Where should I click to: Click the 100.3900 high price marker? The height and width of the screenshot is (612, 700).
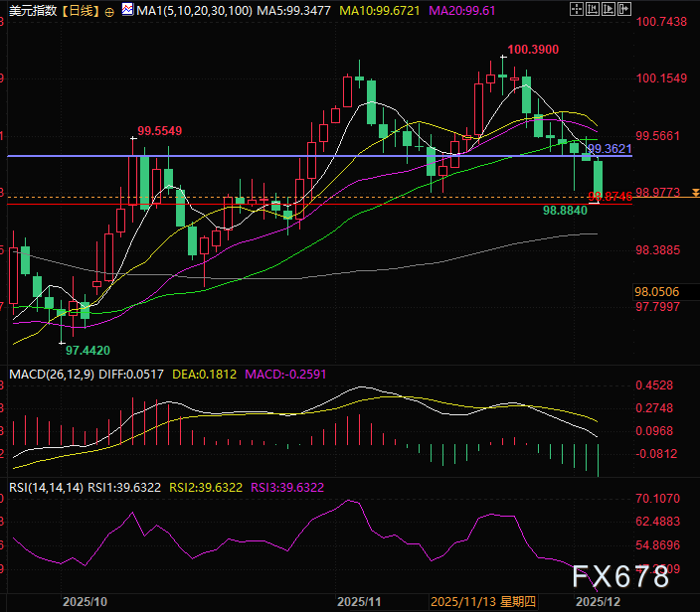[x=532, y=49]
